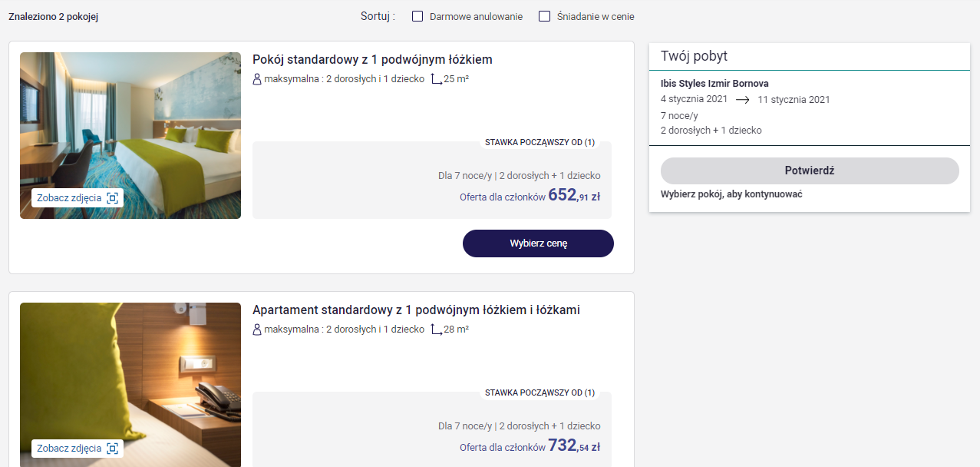Click the person occupancy icon for Pokój standardowy

[x=257, y=79]
